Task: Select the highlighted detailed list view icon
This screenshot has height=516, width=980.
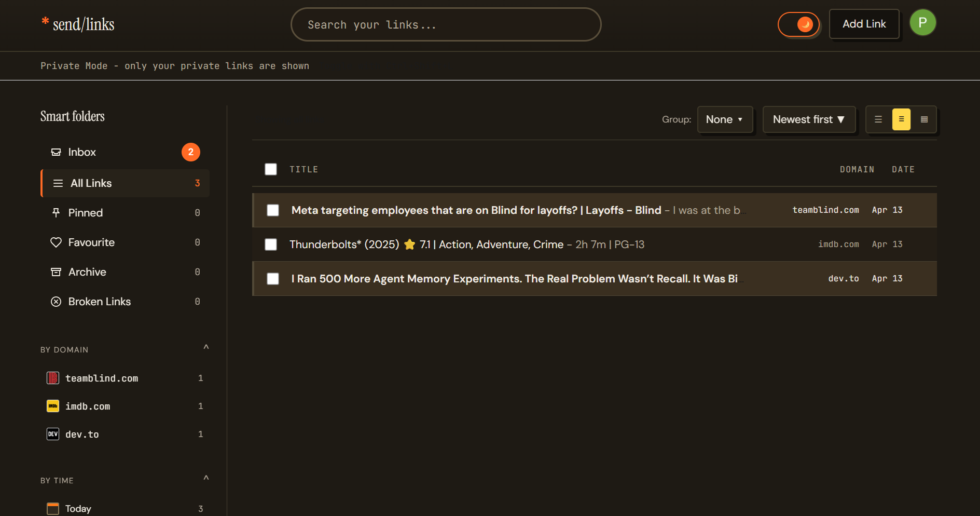Action: point(901,119)
